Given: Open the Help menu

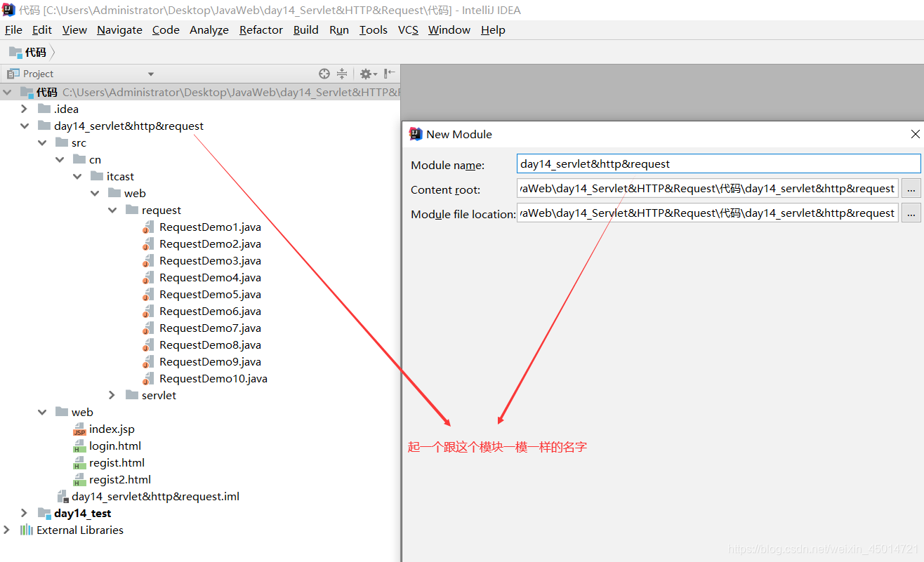Looking at the screenshot, I should click(493, 29).
